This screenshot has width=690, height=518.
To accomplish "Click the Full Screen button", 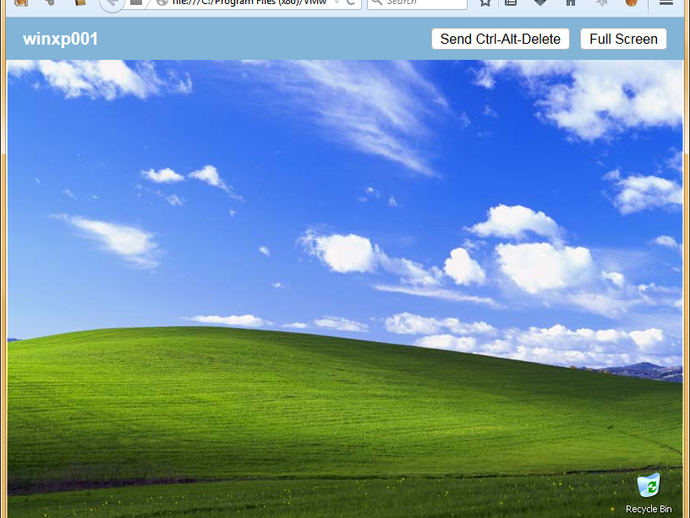I will point(623,39).
